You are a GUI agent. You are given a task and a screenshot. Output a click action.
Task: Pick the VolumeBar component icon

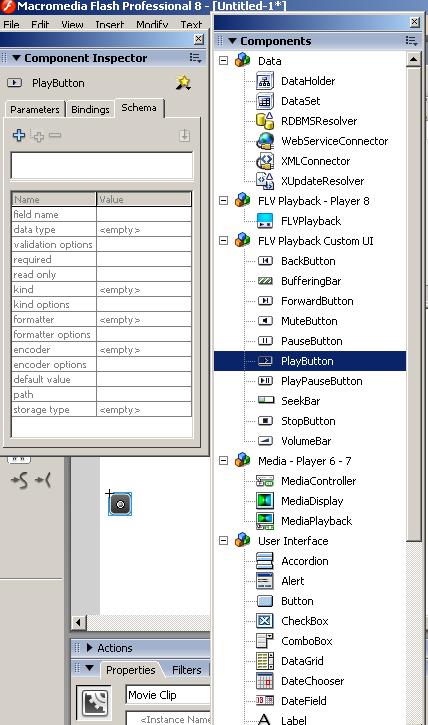point(265,441)
